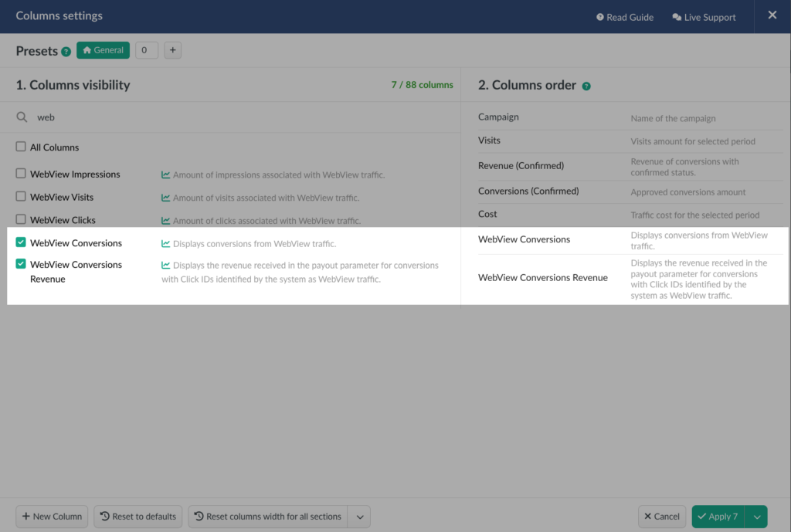Check the WebView Impressions checkbox
The height and width of the screenshot is (532, 791).
click(x=21, y=174)
